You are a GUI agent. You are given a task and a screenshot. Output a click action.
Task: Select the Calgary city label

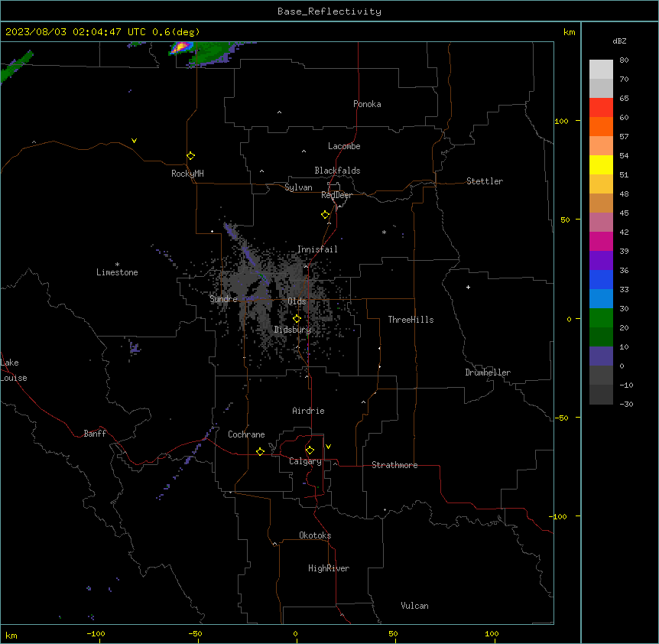click(x=305, y=461)
